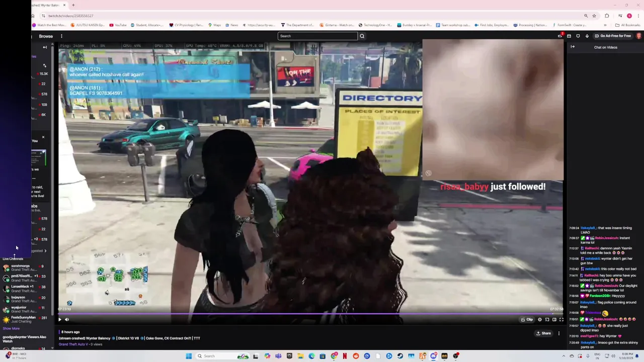Enter fullscreen on the video player

point(561,319)
